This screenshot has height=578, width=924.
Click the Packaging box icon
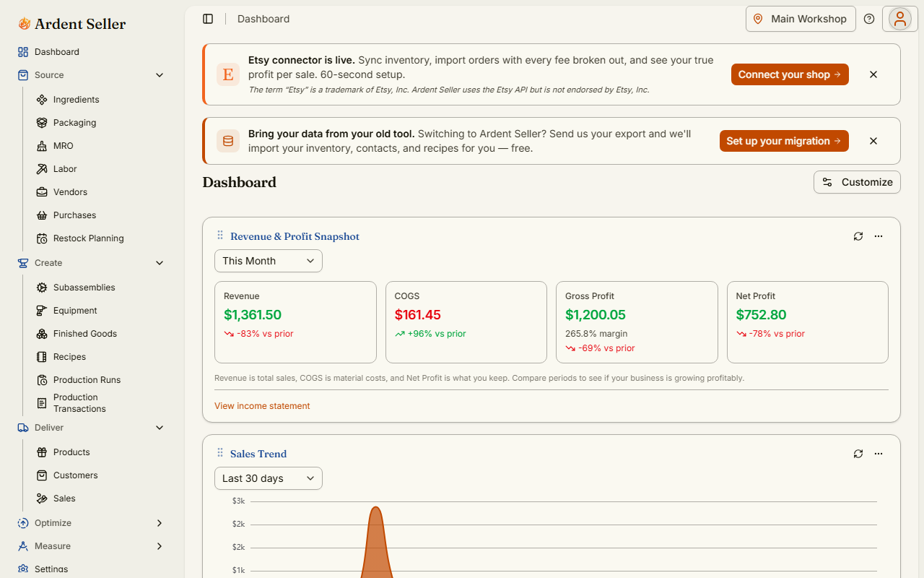click(42, 123)
